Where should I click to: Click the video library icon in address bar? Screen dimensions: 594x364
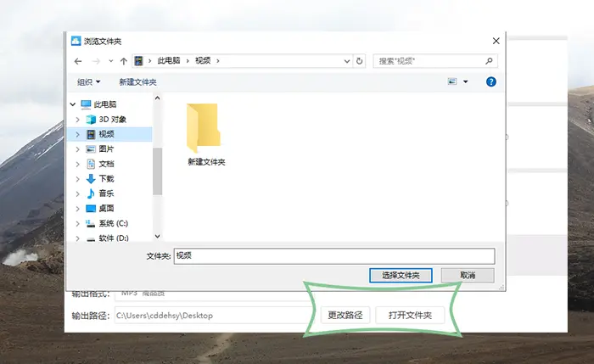pos(139,60)
